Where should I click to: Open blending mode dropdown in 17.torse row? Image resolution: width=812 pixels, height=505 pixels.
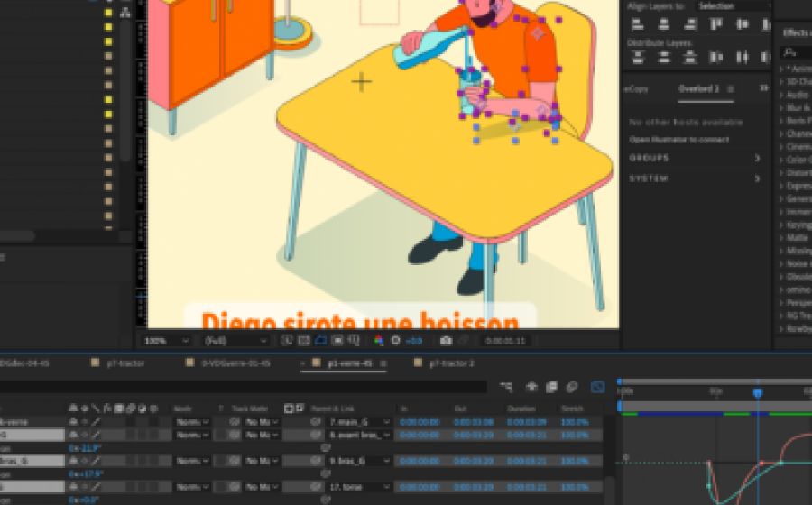(191, 487)
